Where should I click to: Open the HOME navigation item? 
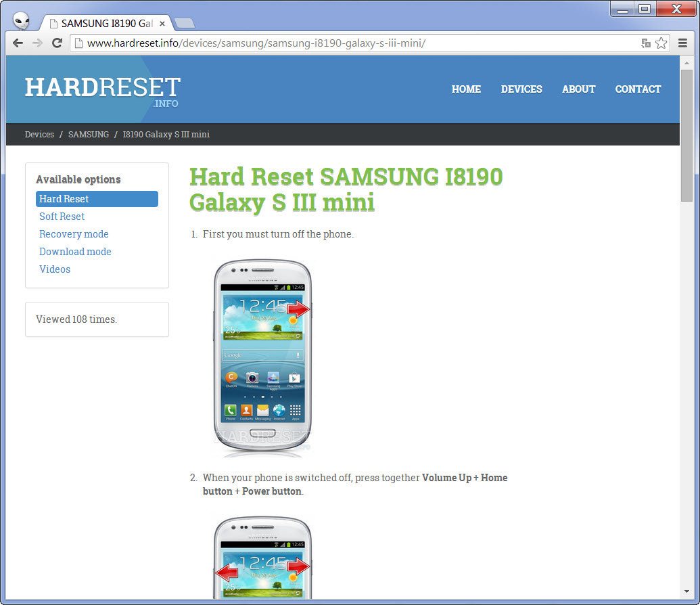coord(466,89)
